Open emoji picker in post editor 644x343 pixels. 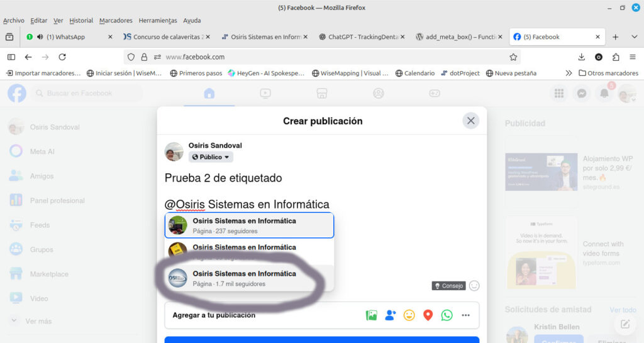coord(474,286)
